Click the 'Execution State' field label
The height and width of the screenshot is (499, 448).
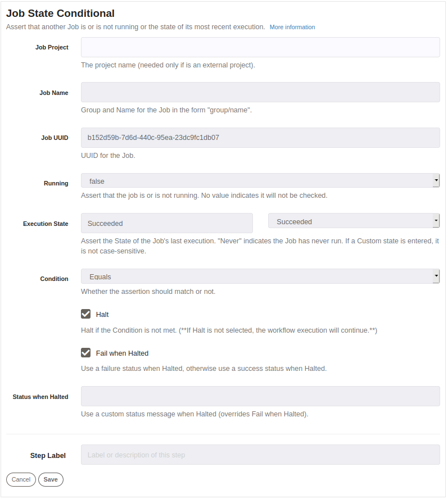coord(46,224)
